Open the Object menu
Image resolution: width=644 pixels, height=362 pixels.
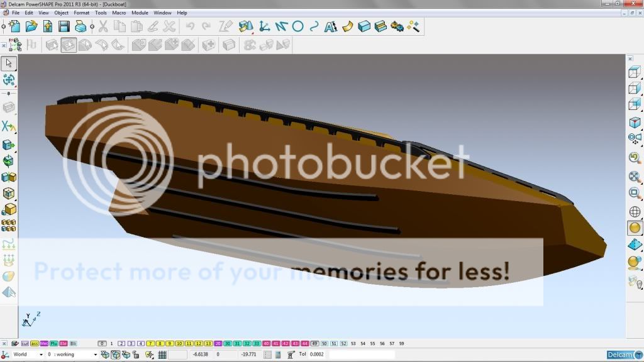click(x=62, y=13)
